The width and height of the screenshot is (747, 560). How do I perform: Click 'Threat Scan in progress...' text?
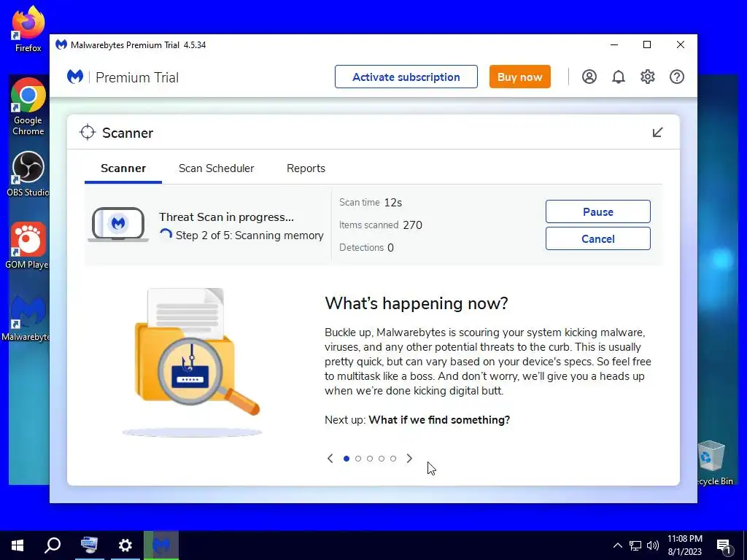pos(226,217)
